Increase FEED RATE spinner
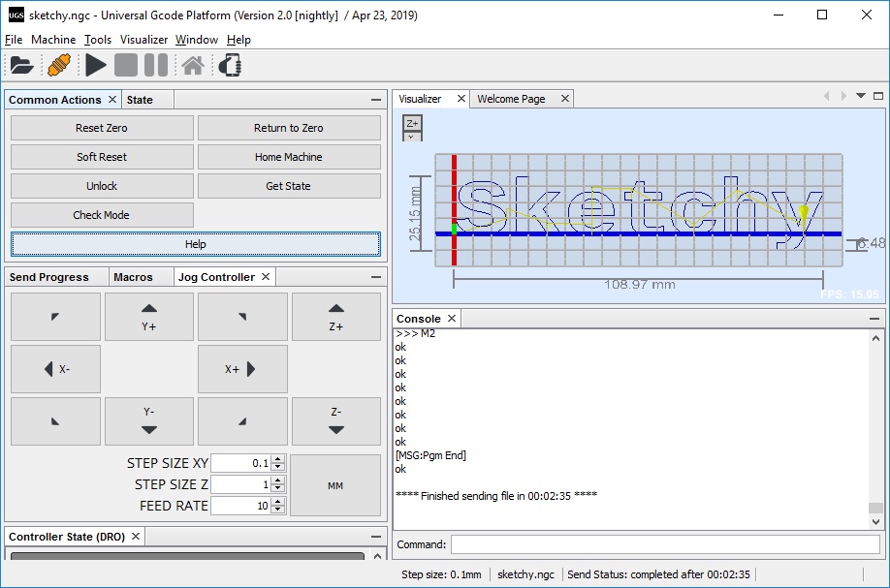 (x=277, y=501)
